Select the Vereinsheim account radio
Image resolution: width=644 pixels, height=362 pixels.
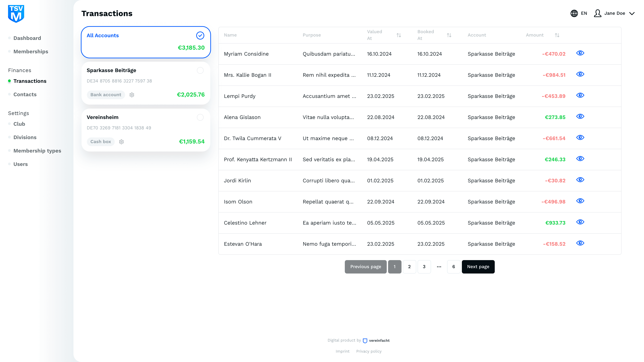pos(200,117)
